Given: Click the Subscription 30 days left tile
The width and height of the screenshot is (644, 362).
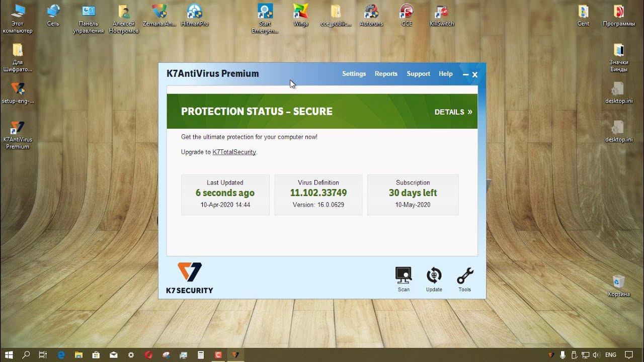Looking at the screenshot, I should pos(413,195).
